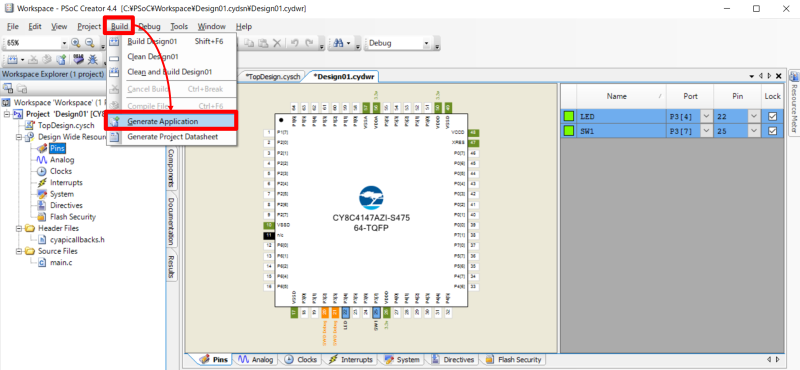Click the tab list dropdown arrow above the pin table
This screenshot has height=370, width=800.
(752, 76)
